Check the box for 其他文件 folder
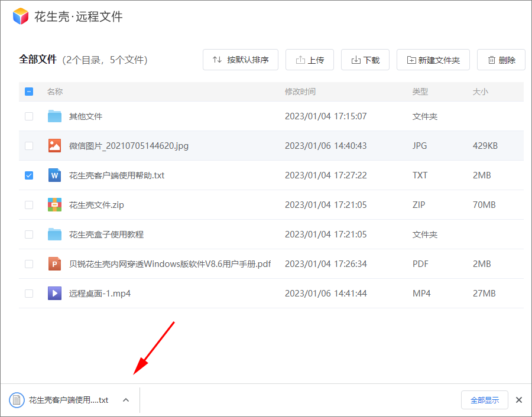The image size is (532, 417). coord(29,116)
